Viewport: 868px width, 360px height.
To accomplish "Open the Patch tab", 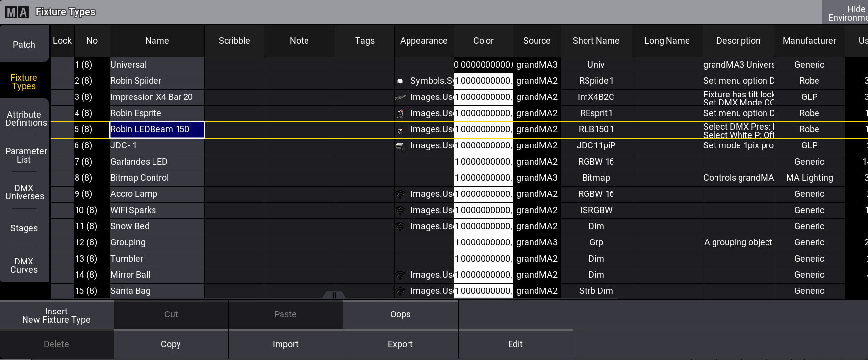I will 24,44.
